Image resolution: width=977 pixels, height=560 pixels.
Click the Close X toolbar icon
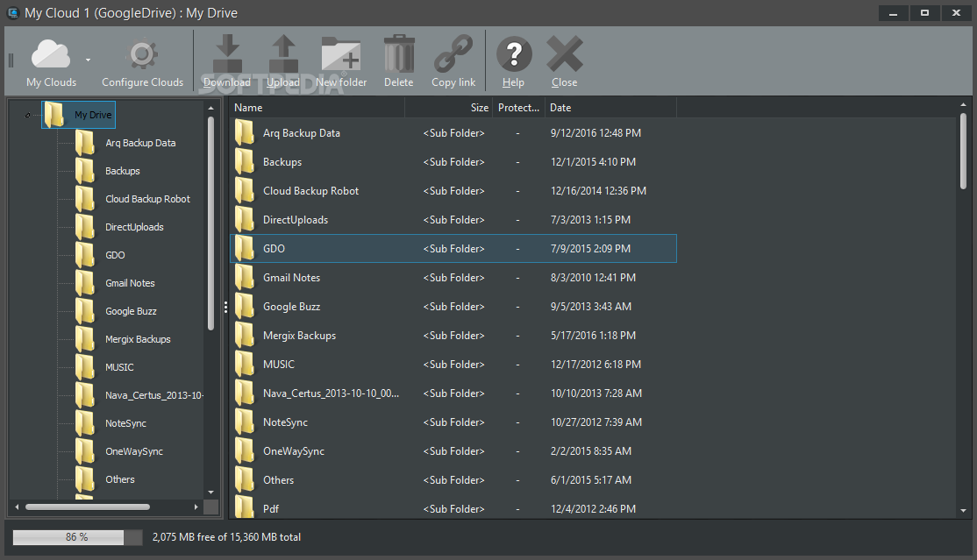pos(565,53)
